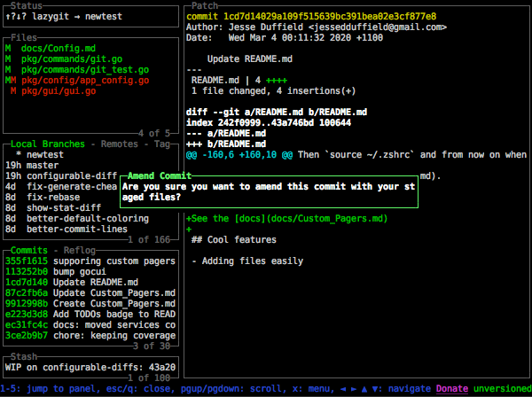Click the Status panel repo line
Image resolution: width=532 pixels, height=397 pixels.
click(64, 16)
